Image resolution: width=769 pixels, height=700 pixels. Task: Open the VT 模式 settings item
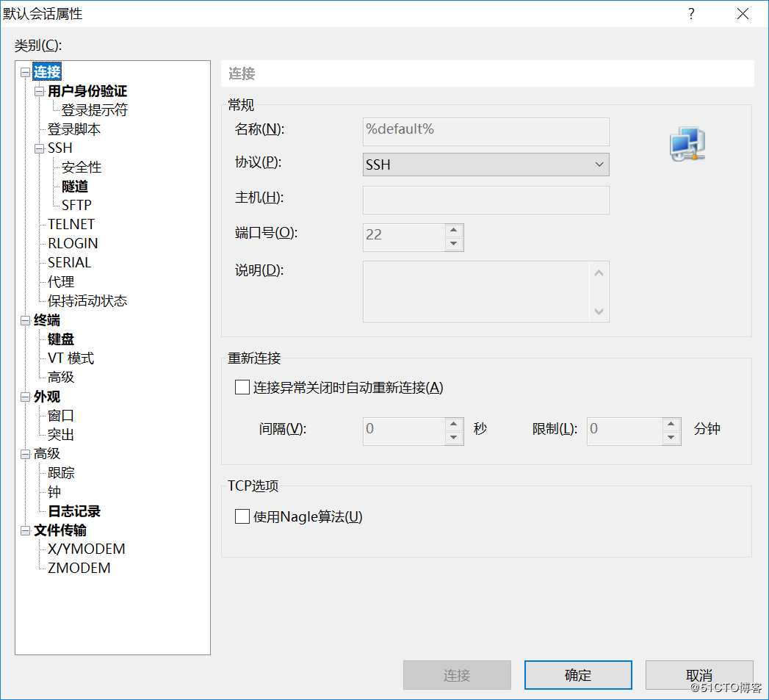tap(71, 358)
